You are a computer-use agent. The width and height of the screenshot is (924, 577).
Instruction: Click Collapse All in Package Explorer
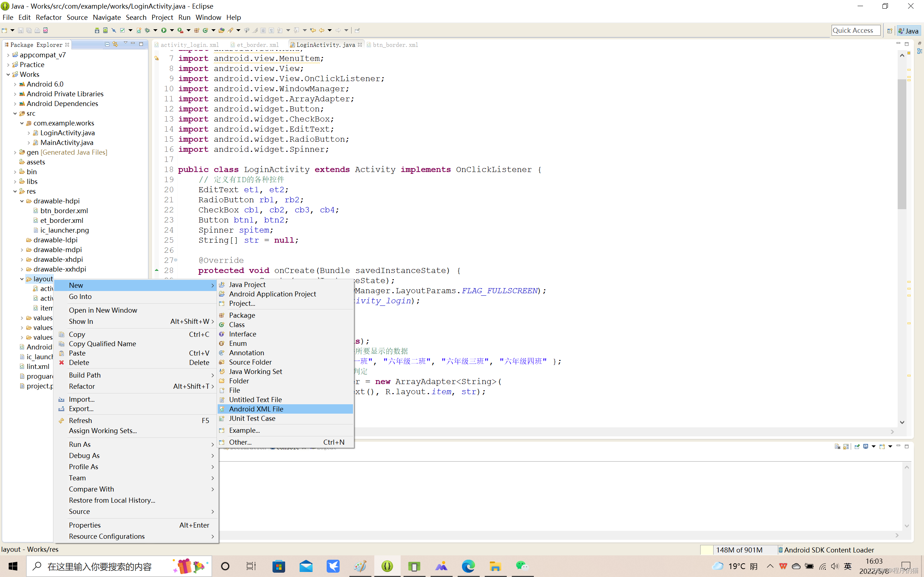click(x=107, y=44)
